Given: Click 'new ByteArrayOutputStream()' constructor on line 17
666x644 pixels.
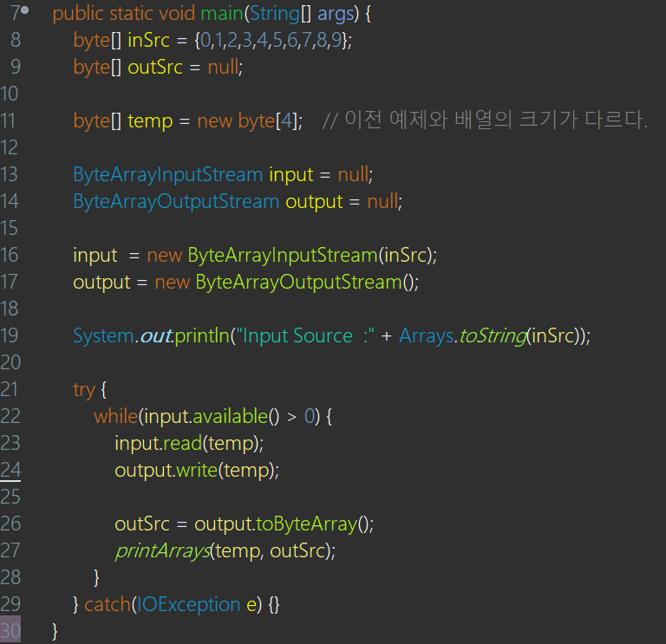Looking at the screenshot, I should pyautogui.click(x=284, y=283).
